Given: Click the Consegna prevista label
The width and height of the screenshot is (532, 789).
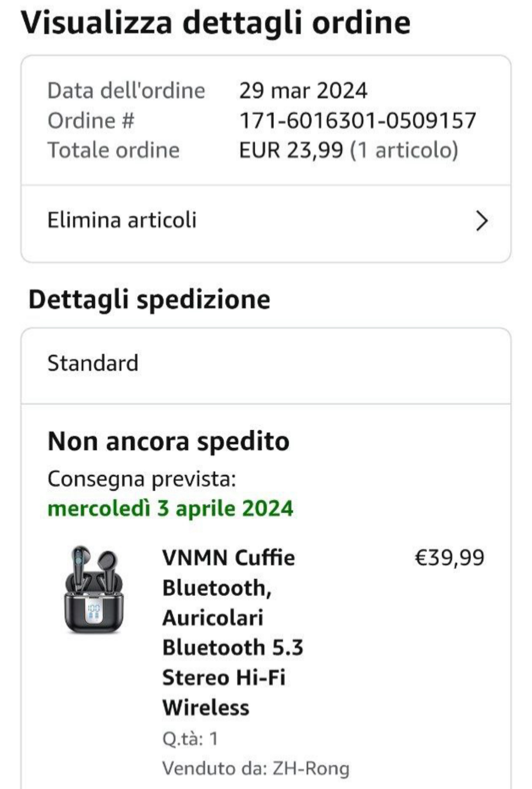Looking at the screenshot, I should [x=141, y=479].
